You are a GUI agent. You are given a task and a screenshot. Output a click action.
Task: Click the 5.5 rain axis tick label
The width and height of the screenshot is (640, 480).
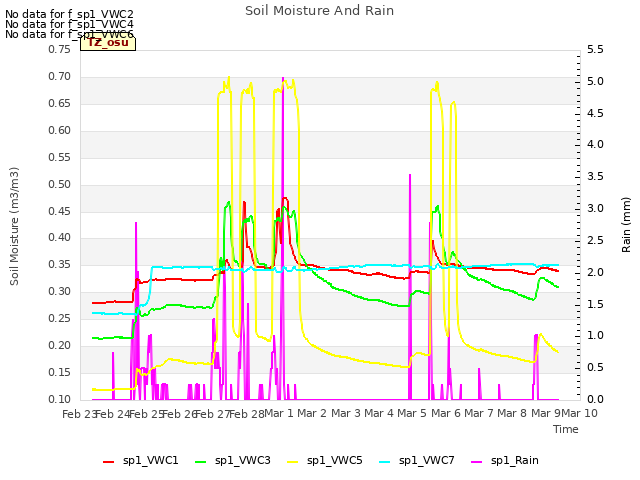(596, 49)
